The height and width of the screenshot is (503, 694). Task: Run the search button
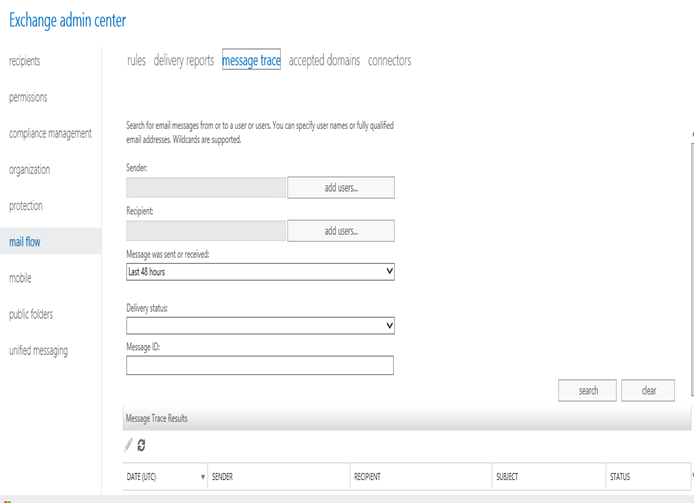[x=587, y=391]
